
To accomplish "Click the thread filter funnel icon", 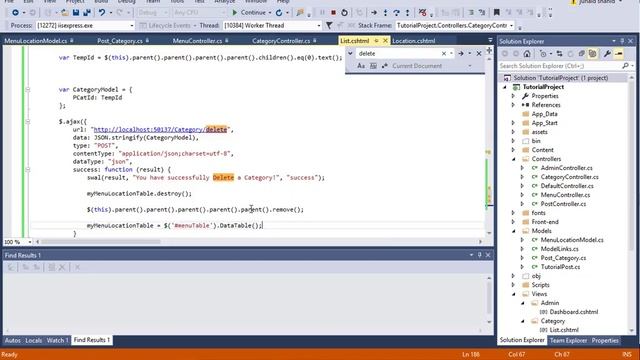I will point(329,25).
